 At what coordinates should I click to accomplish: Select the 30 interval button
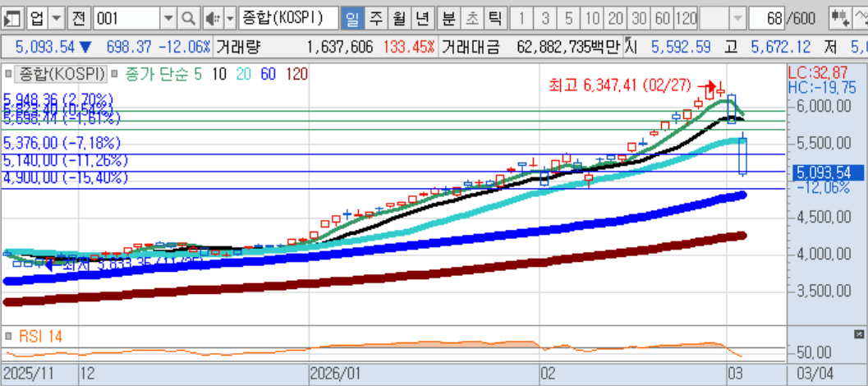639,19
